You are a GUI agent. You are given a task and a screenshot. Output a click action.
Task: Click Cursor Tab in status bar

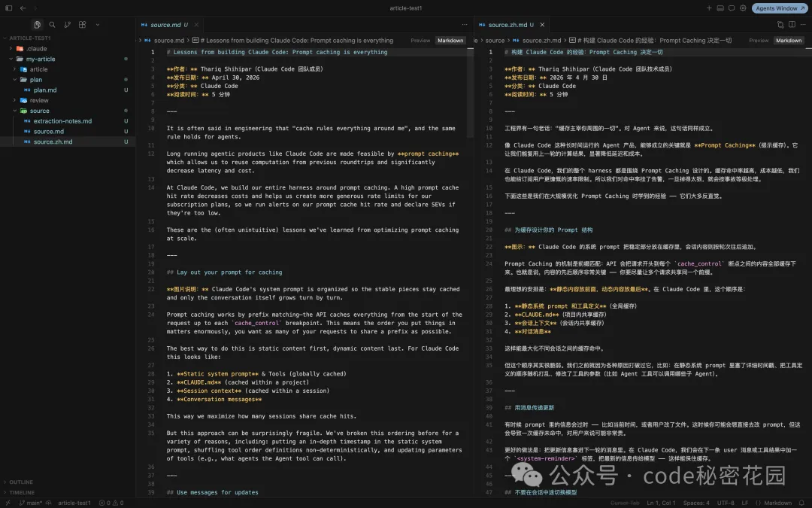(625, 503)
